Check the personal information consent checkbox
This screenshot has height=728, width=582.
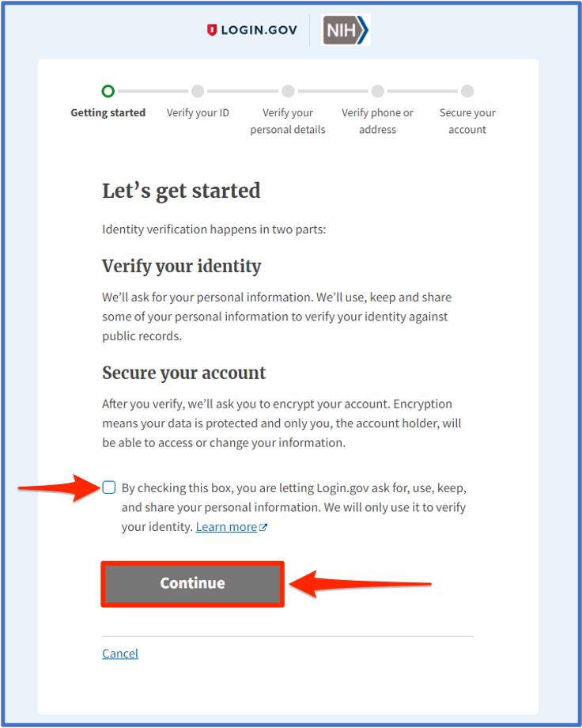point(108,487)
